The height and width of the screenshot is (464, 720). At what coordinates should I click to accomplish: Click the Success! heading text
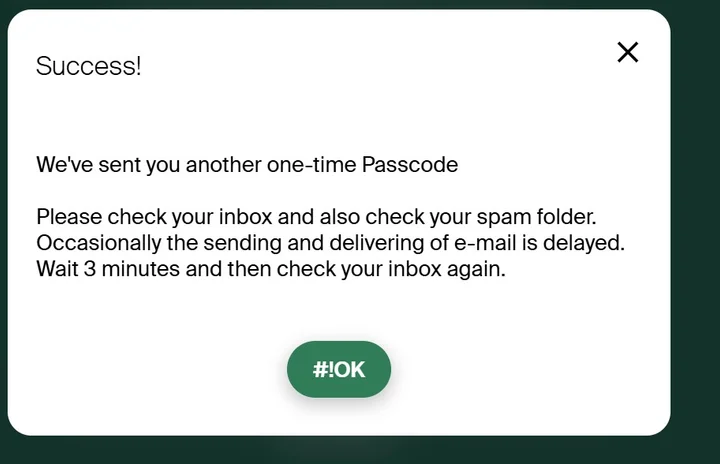click(88, 67)
